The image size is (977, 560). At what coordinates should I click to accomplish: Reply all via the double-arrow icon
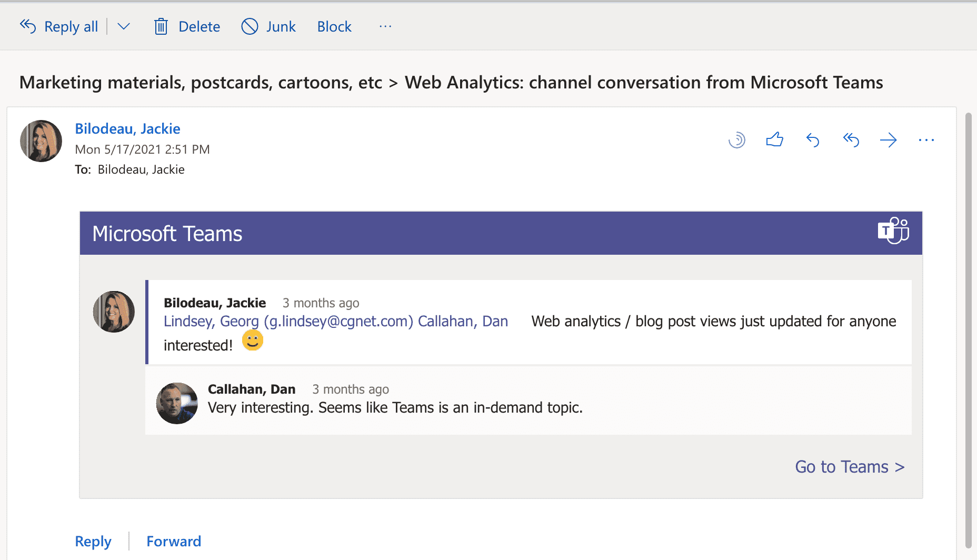click(x=851, y=139)
